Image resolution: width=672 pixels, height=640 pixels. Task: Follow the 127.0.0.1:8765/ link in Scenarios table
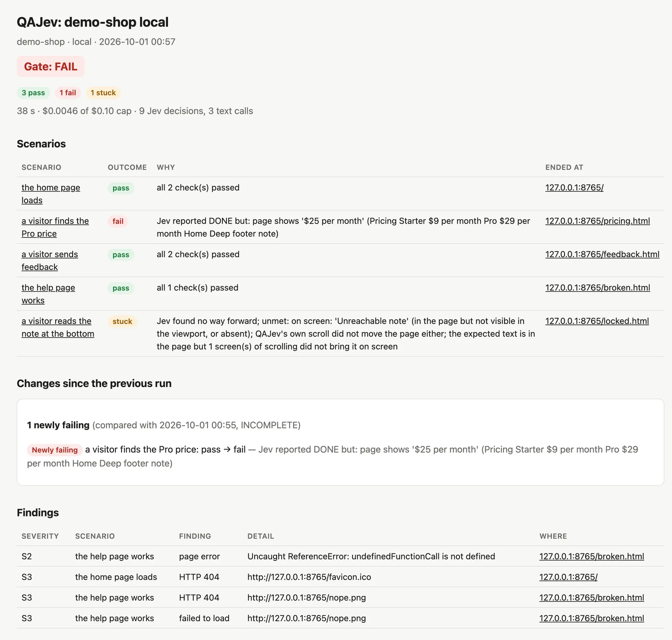[x=574, y=187]
